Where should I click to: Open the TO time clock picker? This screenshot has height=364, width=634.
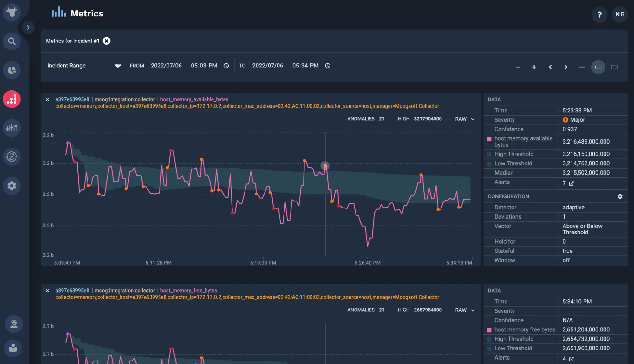328,66
